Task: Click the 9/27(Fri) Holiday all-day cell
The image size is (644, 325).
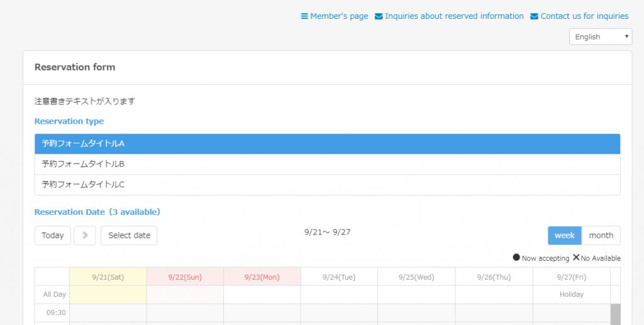Action: [x=571, y=294]
